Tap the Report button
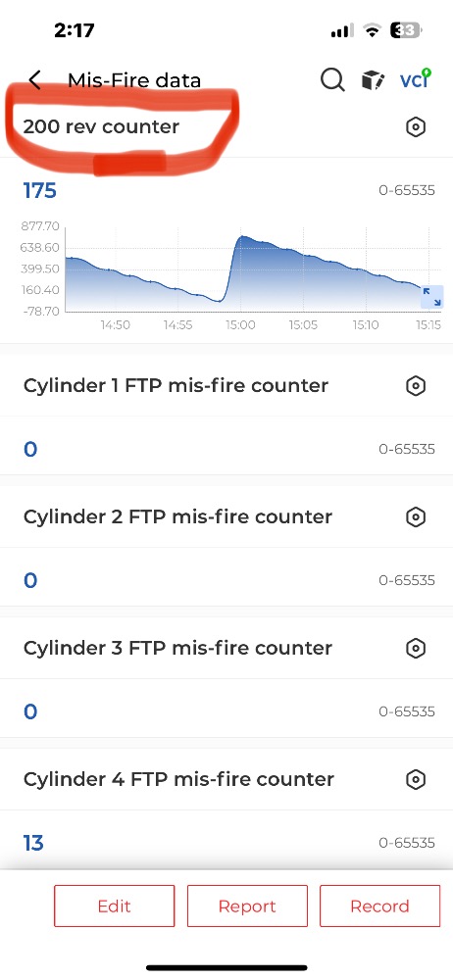The image size is (453, 980). point(247,906)
